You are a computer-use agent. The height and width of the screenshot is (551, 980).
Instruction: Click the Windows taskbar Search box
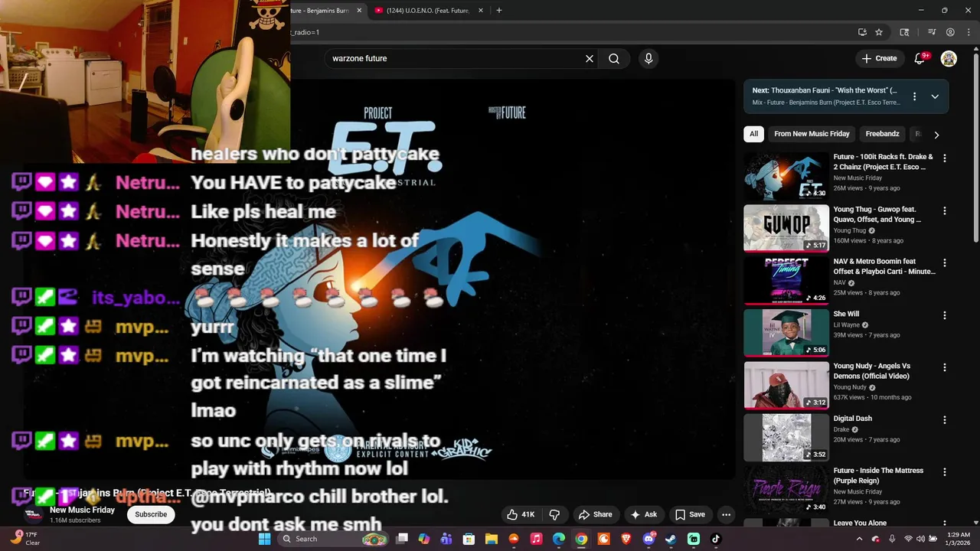pyautogui.click(x=332, y=539)
